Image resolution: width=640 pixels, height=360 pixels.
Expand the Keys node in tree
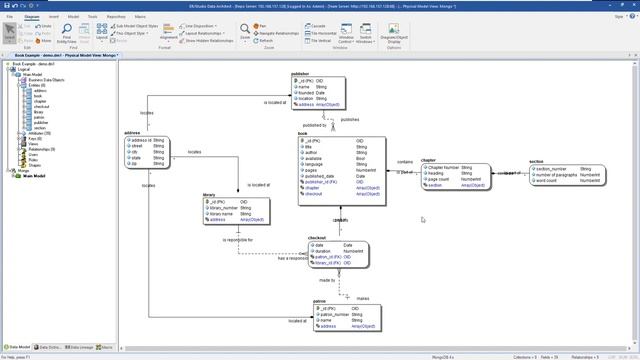pos(19,139)
